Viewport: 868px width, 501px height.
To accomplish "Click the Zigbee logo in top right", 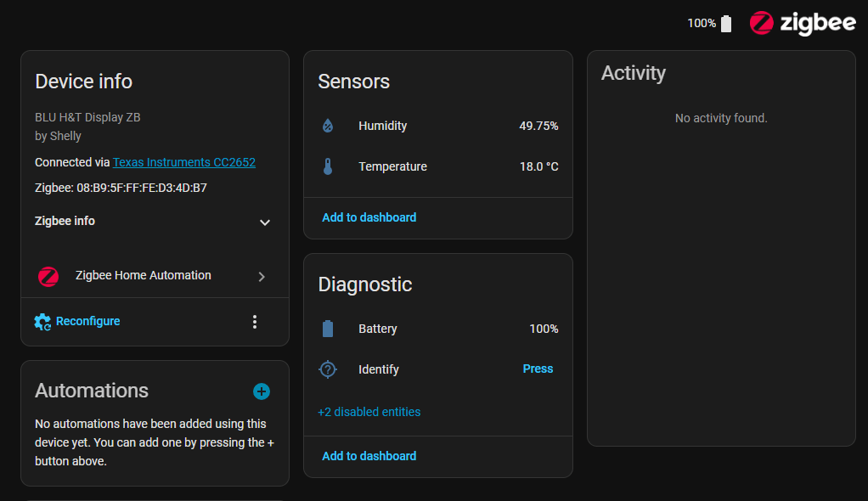I will coord(802,24).
